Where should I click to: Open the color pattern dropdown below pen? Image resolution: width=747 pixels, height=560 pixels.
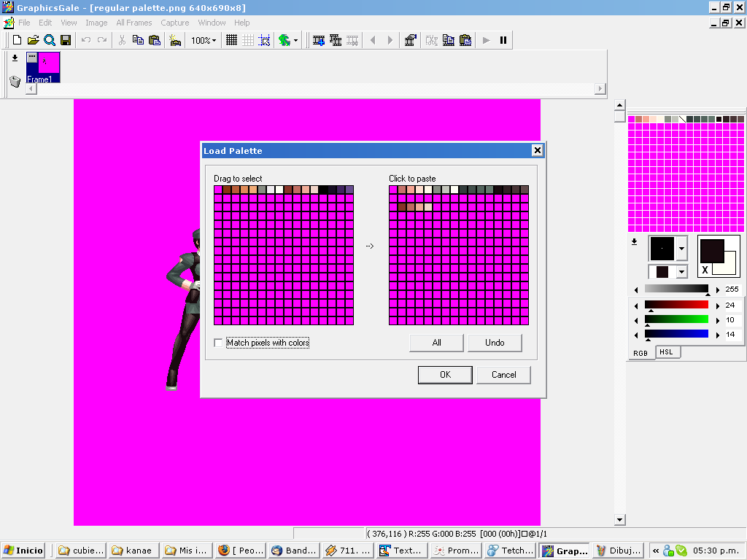pos(681,272)
